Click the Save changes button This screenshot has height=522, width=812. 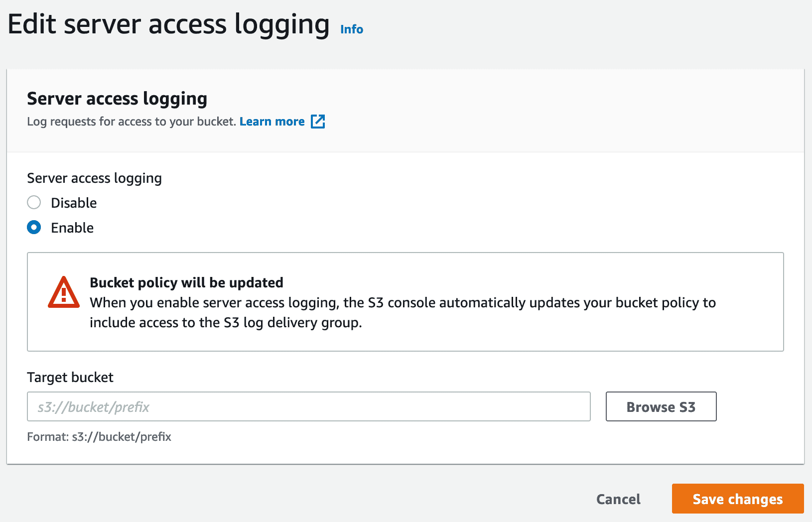click(737, 499)
